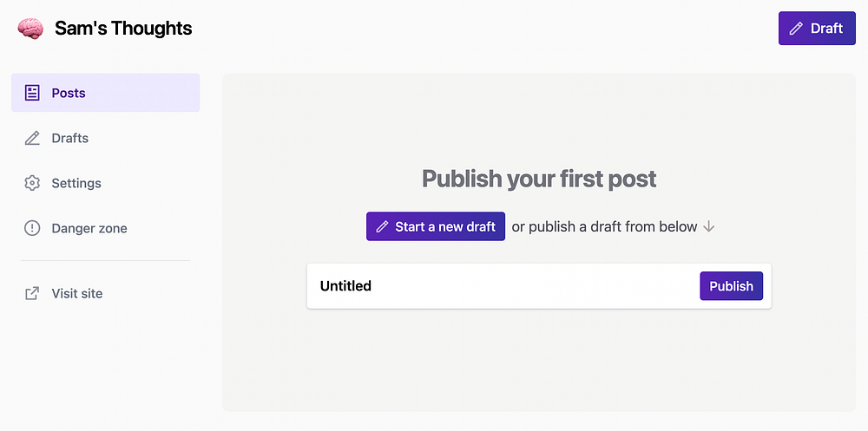This screenshot has height=431, width=868.
Task: Click the Posts newspaper icon in sidebar
Action: point(32,93)
